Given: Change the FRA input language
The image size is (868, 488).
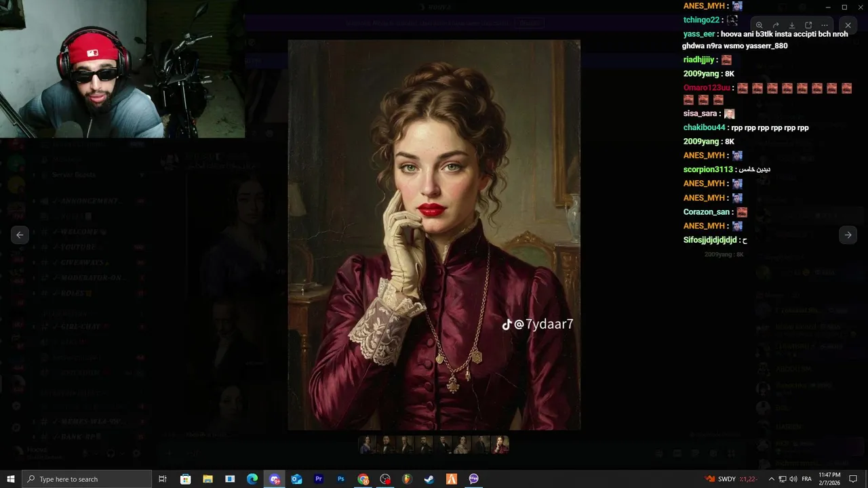Looking at the screenshot, I should coord(807,479).
